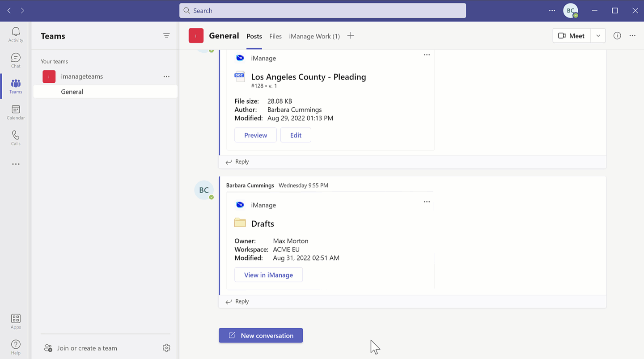Image resolution: width=644 pixels, height=359 pixels.
Task: Open more options for the Pleading message
Action: tap(426, 55)
